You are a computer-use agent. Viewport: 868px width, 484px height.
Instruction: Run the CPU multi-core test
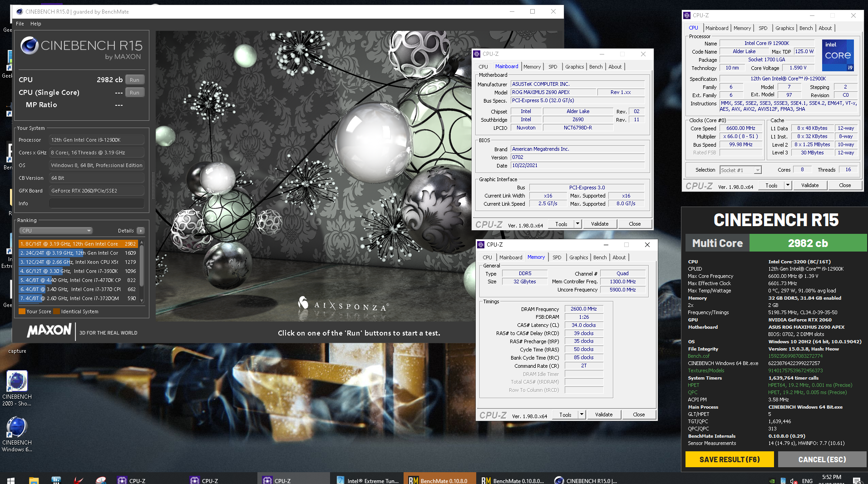pos(134,80)
